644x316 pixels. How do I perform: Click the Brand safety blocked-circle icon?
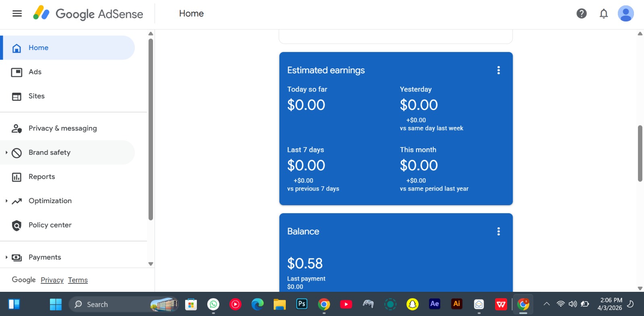point(17,153)
